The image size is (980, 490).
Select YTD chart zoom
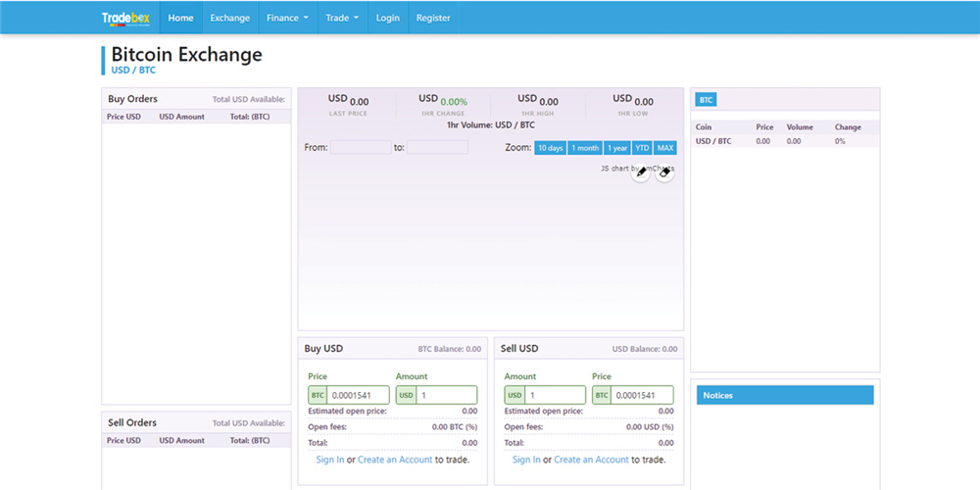point(642,148)
